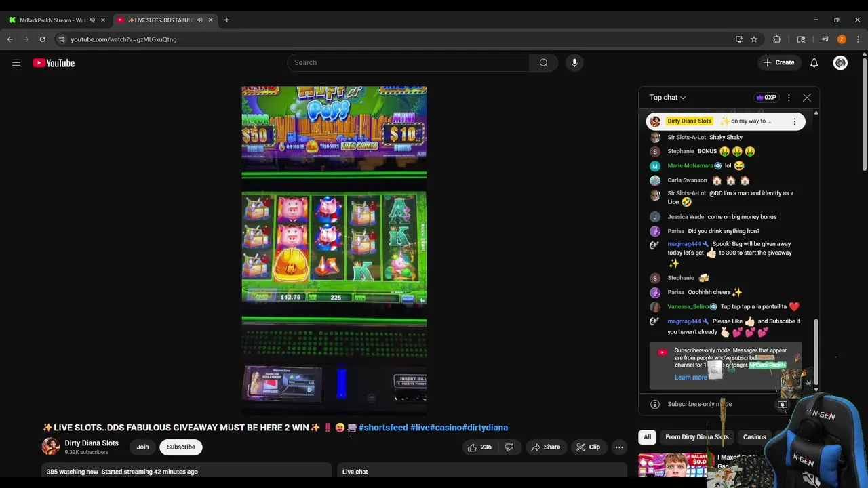
Task: Start voice search with the microphone
Action: click(x=574, y=62)
